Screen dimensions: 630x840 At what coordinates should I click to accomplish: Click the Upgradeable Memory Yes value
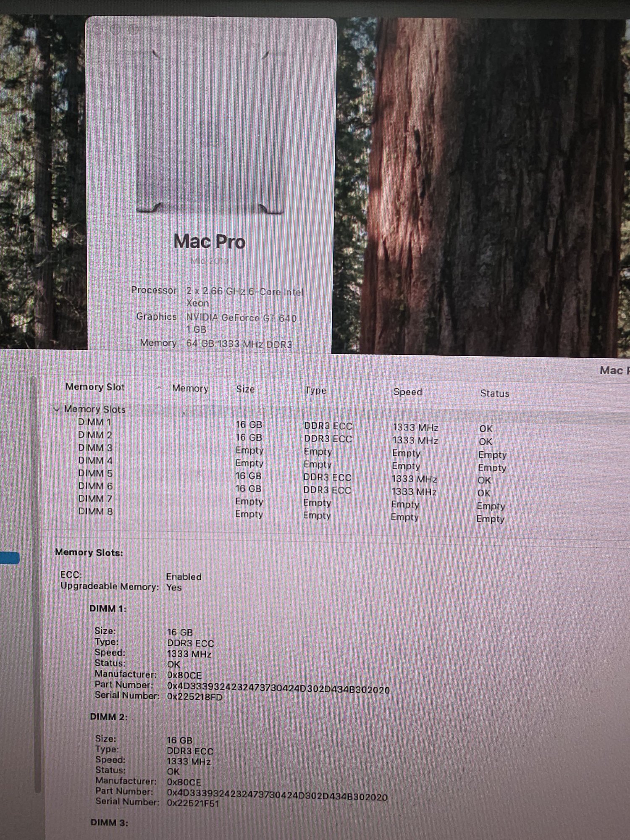(173, 587)
